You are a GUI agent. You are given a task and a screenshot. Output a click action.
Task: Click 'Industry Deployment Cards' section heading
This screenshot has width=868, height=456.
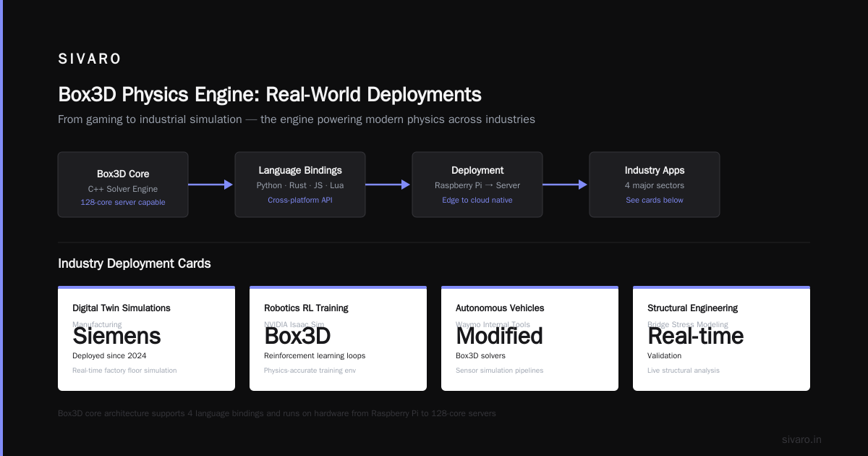[x=135, y=263]
